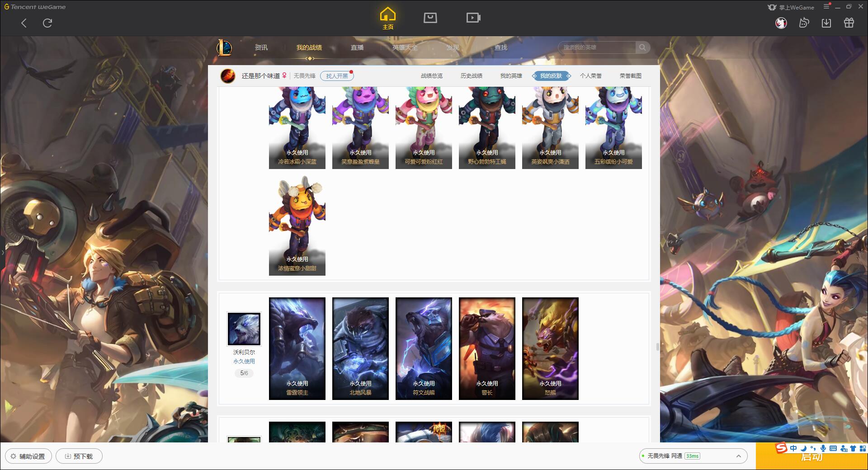
Task: Open the 查找 tab
Action: click(501, 47)
